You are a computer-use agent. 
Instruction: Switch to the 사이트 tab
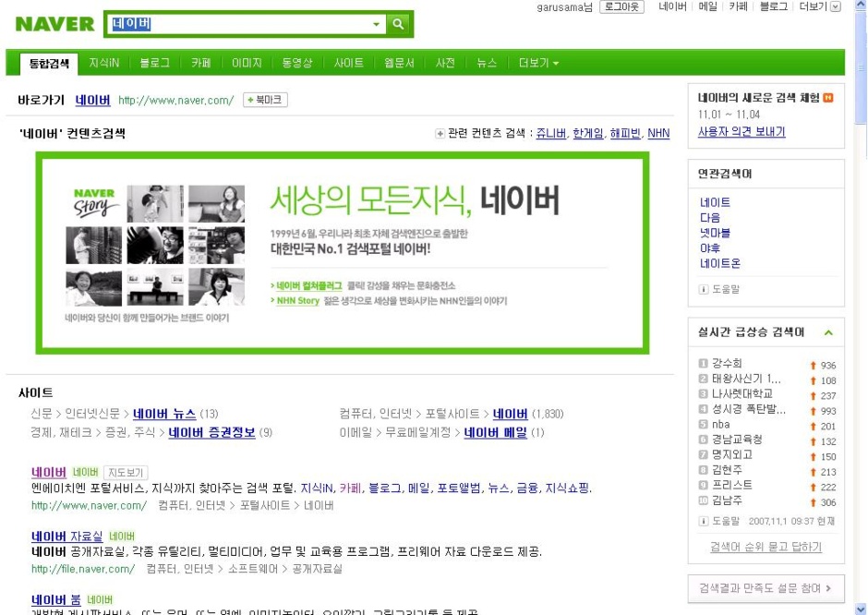[x=349, y=63]
